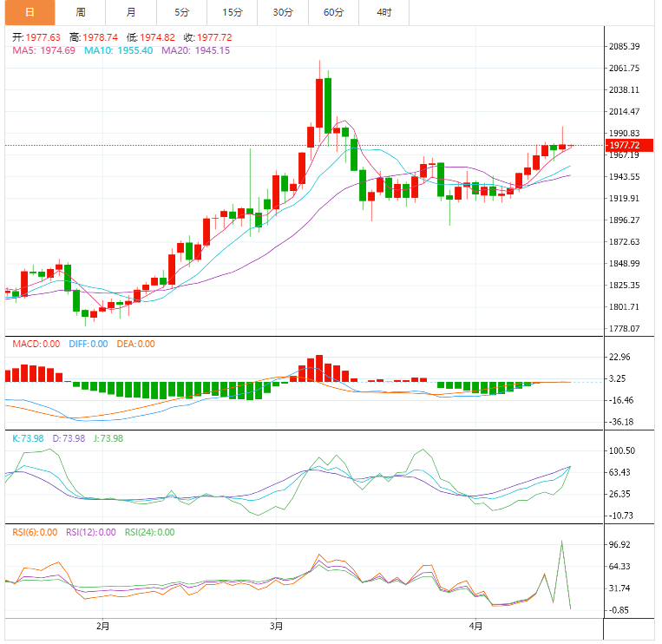
Task: Open the 4时 timeframe tab
Action: [384, 12]
